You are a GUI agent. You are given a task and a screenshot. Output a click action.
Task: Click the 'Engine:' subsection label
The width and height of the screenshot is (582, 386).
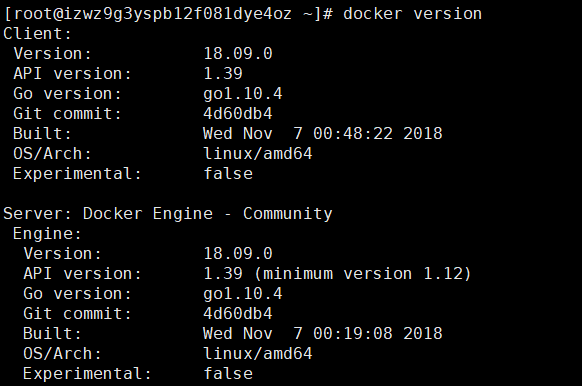(x=47, y=234)
